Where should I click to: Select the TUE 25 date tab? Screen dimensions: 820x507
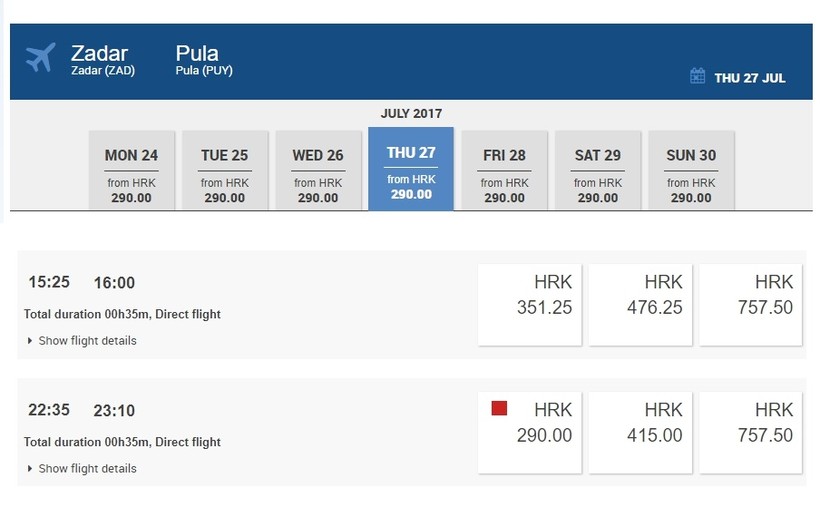point(225,170)
